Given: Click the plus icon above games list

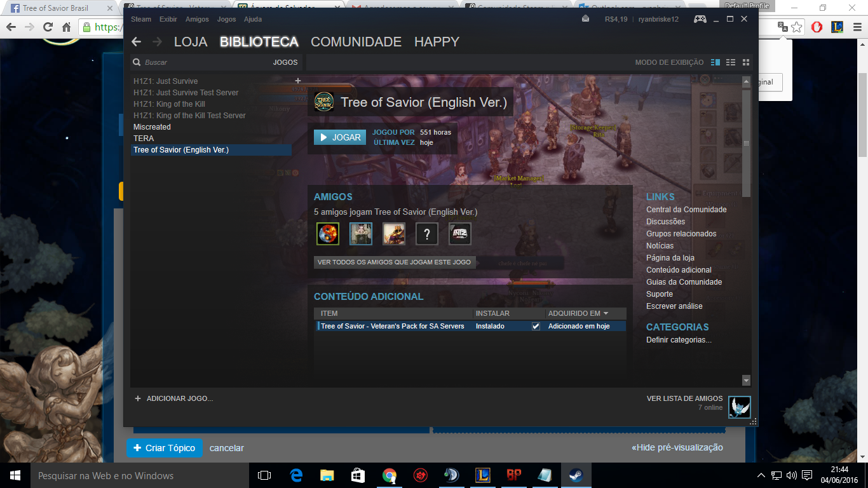Looking at the screenshot, I should (298, 81).
